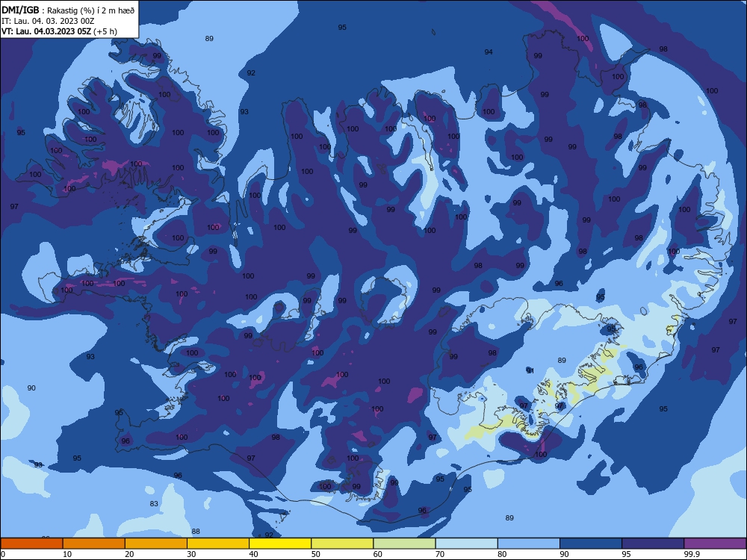The image size is (747, 560).
Task: Click the legend tick label 60
Action: click(378, 554)
